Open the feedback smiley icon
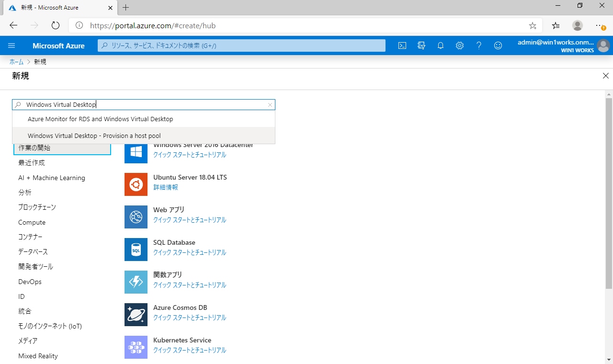This screenshot has height=364, width=613. [498, 45]
